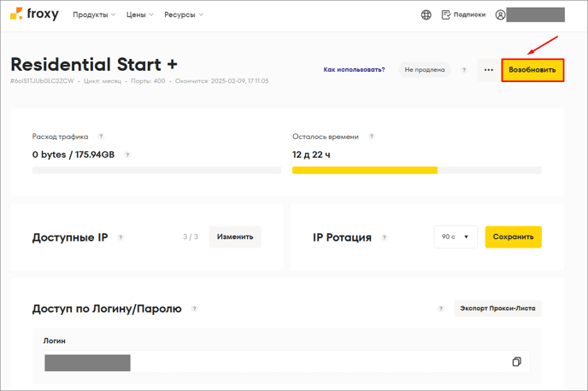Click the Возобновить button
The image size is (588, 391).
532,70
